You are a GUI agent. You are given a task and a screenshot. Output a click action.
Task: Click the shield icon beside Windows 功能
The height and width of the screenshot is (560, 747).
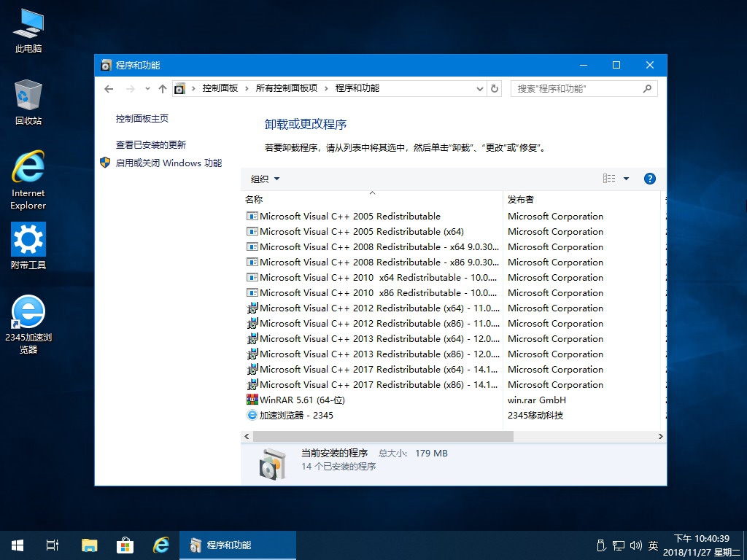[105, 163]
